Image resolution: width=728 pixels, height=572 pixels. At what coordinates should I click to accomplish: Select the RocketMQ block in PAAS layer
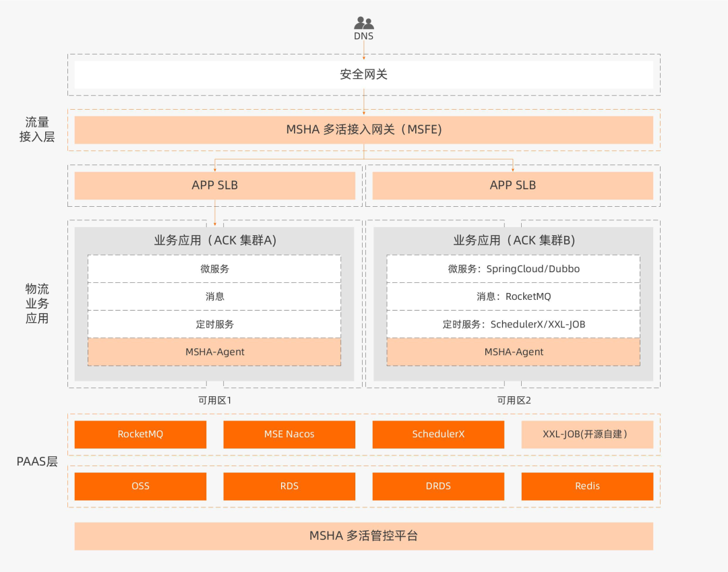click(x=140, y=434)
